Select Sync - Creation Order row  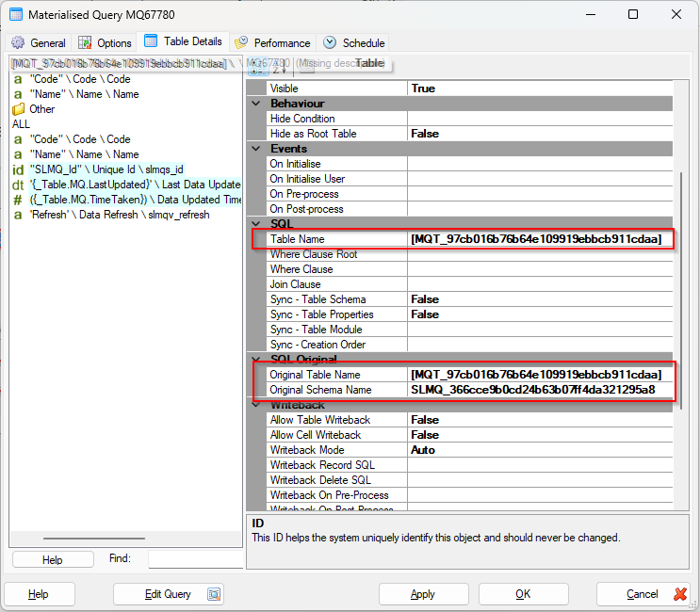[x=470, y=345]
